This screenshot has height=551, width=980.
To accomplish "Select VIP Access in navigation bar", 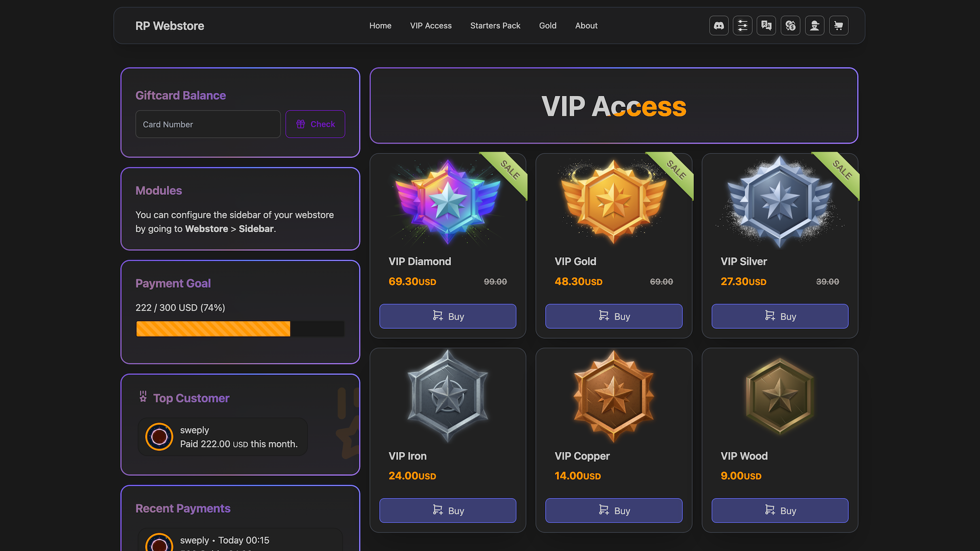I will click(431, 26).
